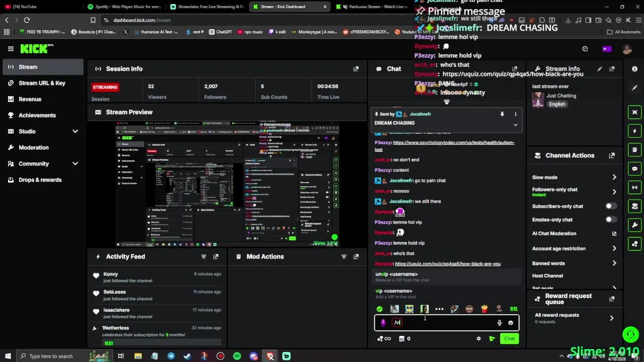Expand the Studio menu chevron
The height and width of the screenshot is (362, 644).
coord(75,132)
